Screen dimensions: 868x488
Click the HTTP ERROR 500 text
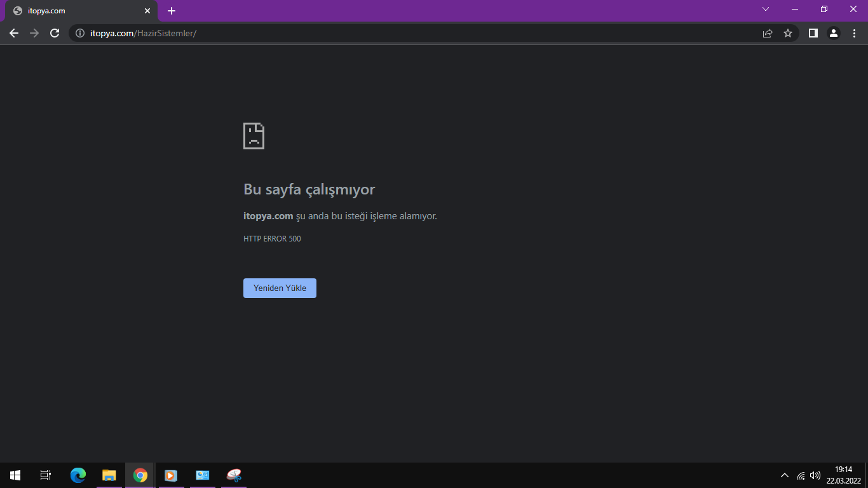click(x=272, y=239)
